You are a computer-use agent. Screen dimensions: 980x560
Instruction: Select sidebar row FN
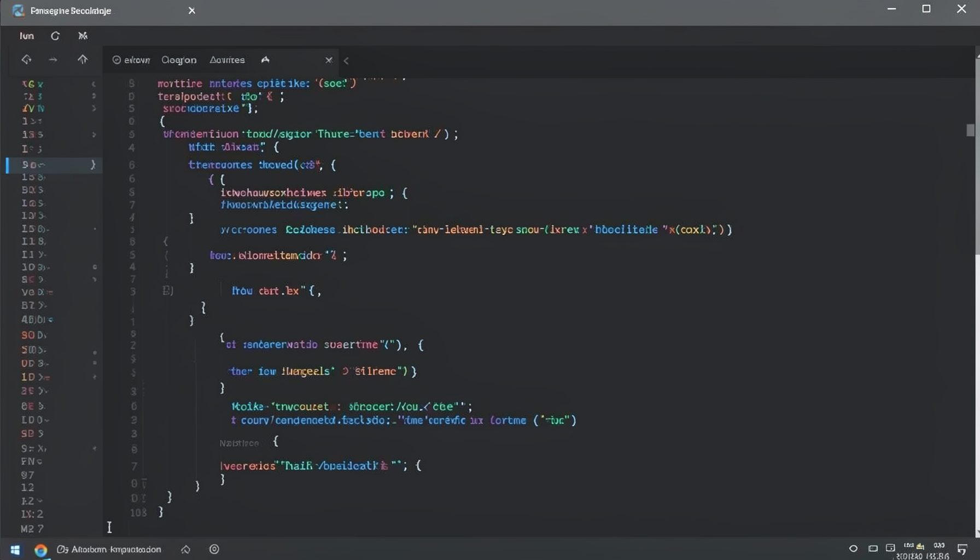pos(31,461)
